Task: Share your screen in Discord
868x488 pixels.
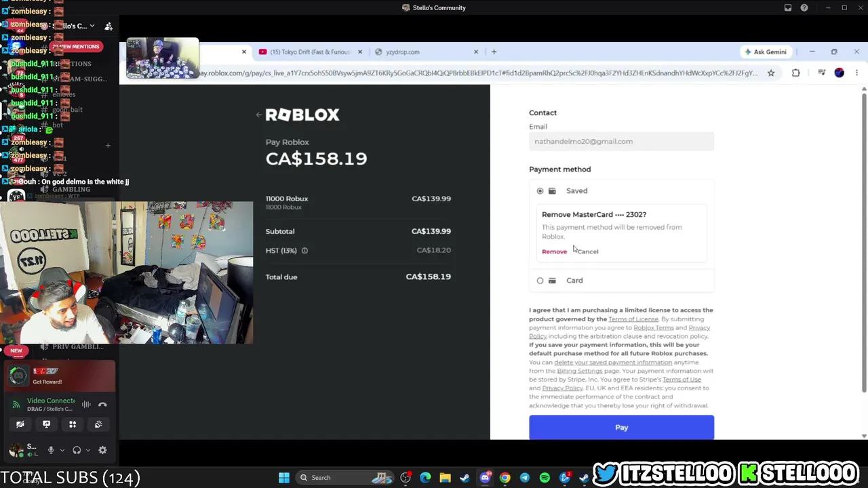Action: (x=46, y=424)
